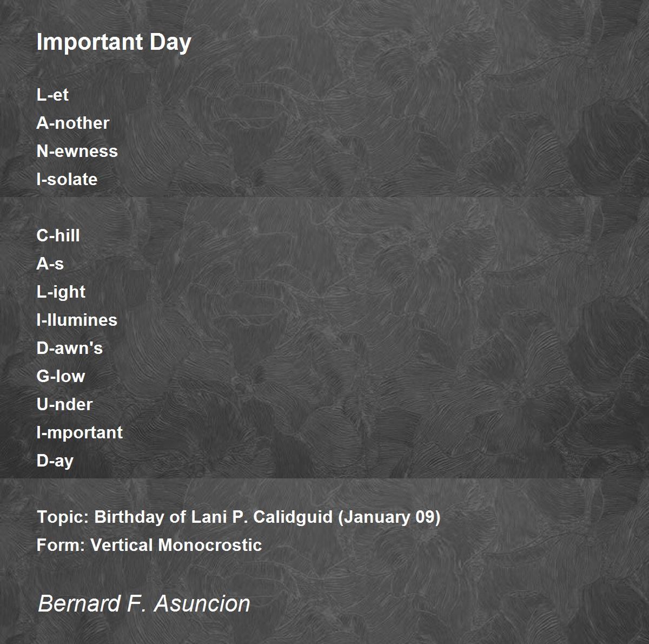Click the line 'L-et'
Image resolution: width=649 pixels, height=644 pixels.
coord(53,95)
